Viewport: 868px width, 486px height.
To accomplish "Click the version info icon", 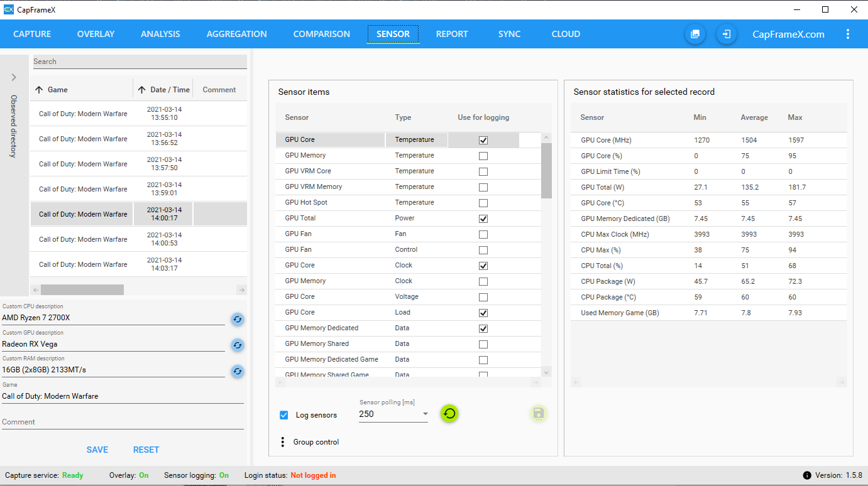I will click(807, 475).
